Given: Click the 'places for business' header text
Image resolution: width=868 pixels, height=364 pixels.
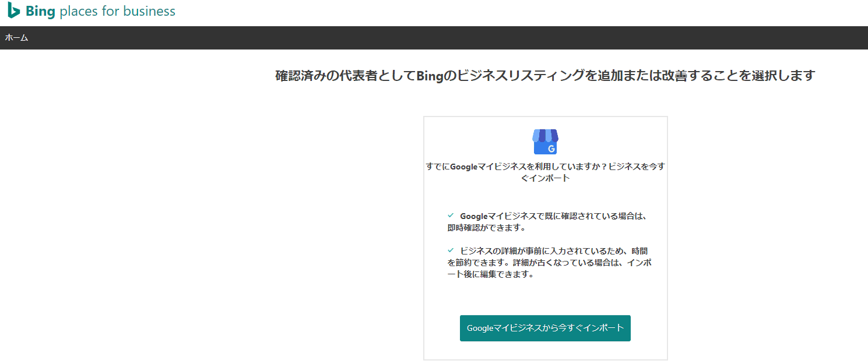Looking at the screenshot, I should point(117,11).
